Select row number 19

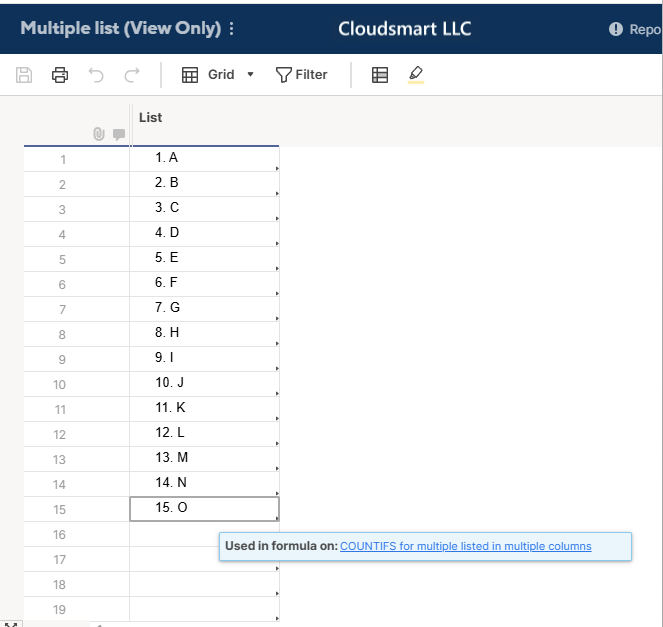(x=60, y=610)
